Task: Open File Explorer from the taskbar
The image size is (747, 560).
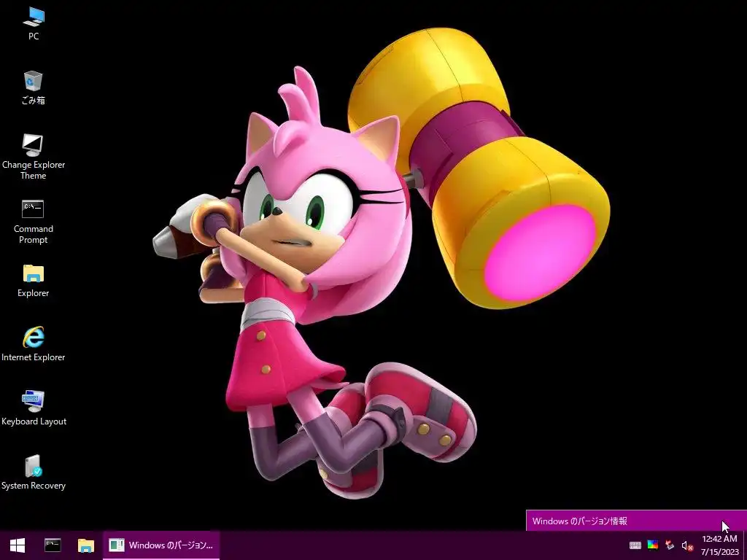Action: [86, 545]
